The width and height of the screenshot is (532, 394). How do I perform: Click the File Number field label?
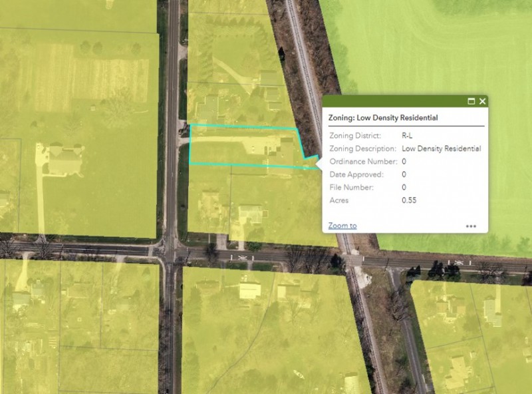(x=352, y=188)
